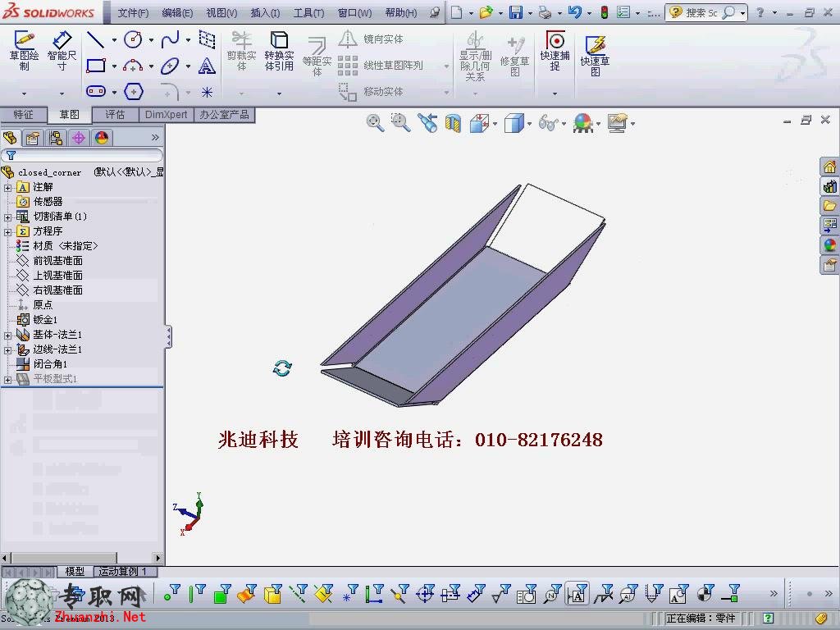Select the Ellipse sketch tool
This screenshot has width=840, height=630.
(x=170, y=66)
